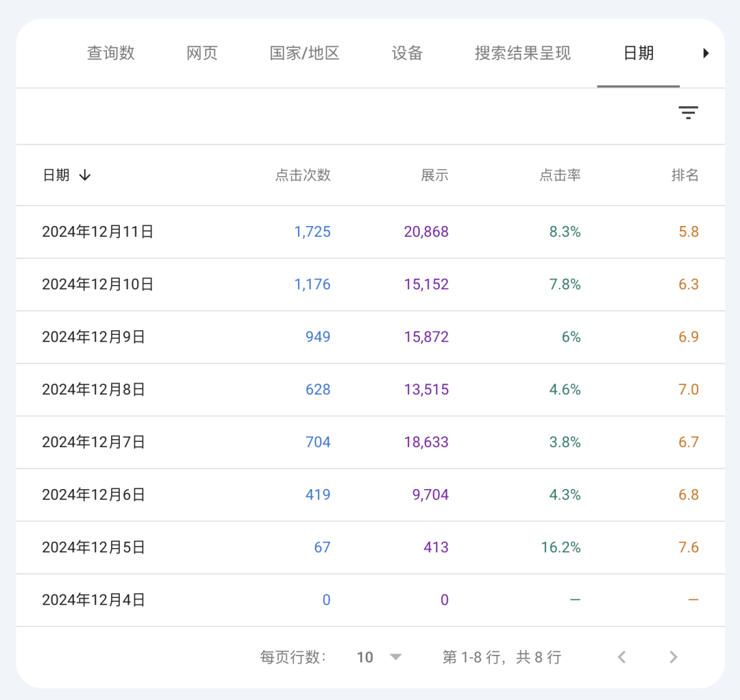Click the impressions value 9,704
The image size is (740, 700).
(x=430, y=495)
